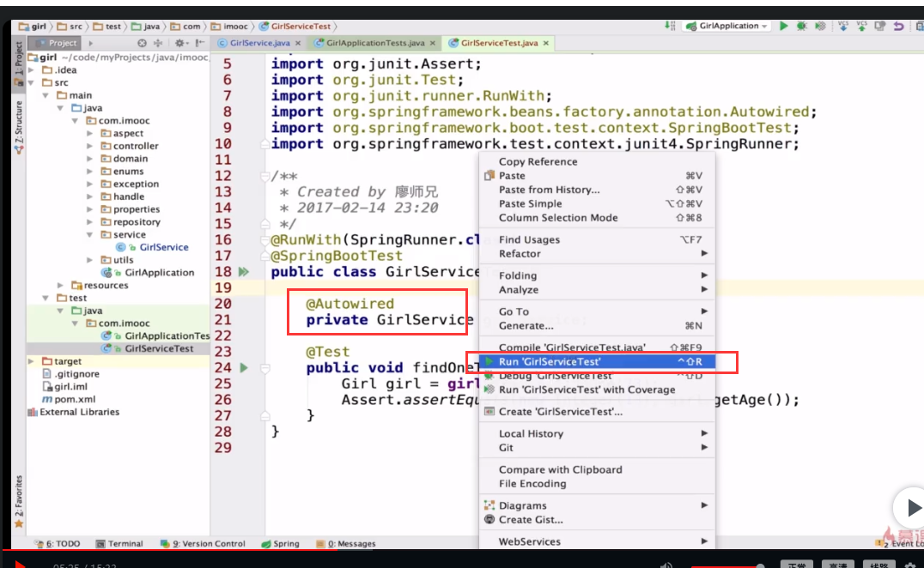Image resolution: width=924 pixels, height=568 pixels.
Task: Click the video mute speaker icon
Action: point(666,565)
